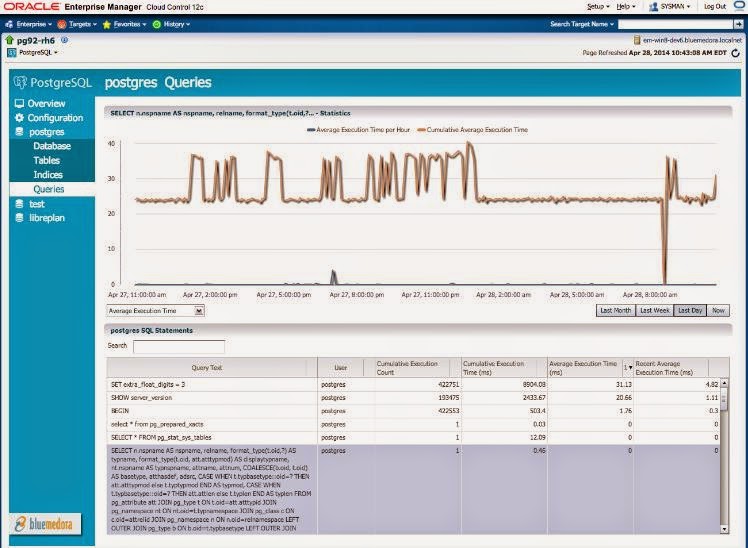Click the Log Out link
Screen dimensions: 748x548
point(715,7)
